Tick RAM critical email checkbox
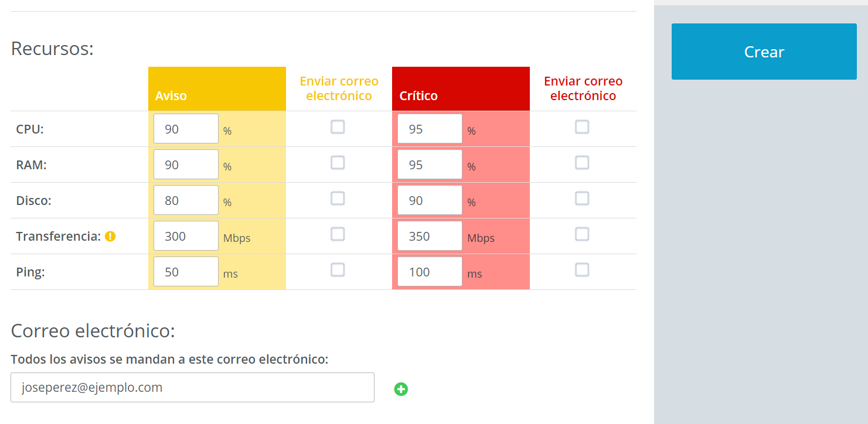868x424 pixels. click(x=582, y=163)
